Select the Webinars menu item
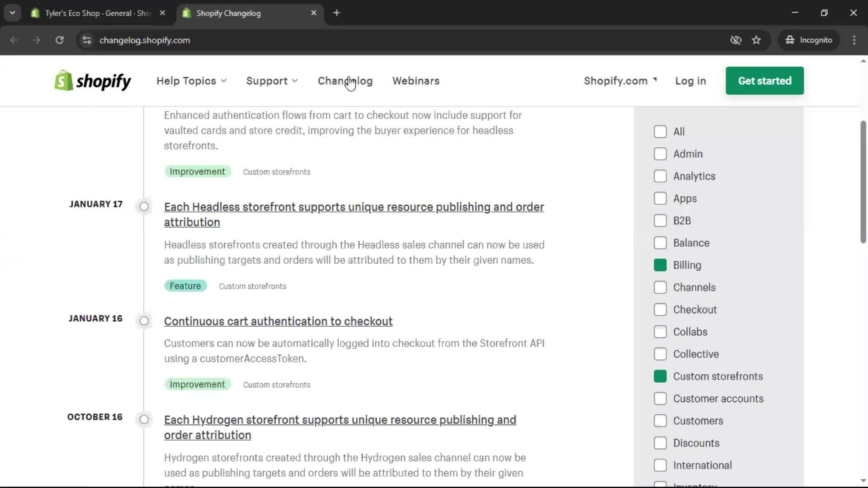Image resolution: width=868 pixels, height=488 pixels. pos(415,81)
